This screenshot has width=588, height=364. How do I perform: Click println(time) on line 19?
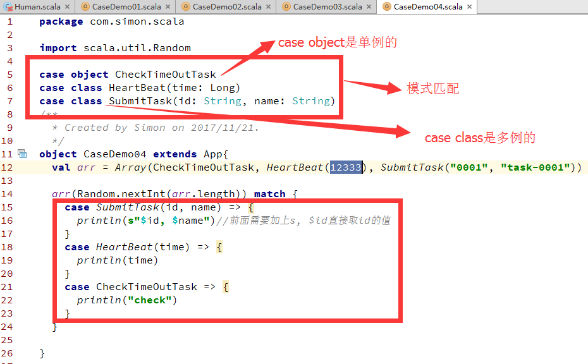point(118,260)
